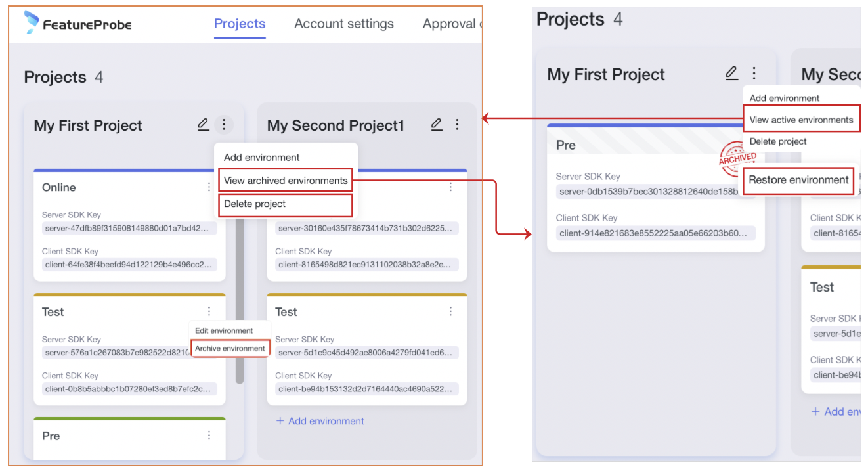Open Pre environment kebab menu in left panel
868x469 pixels.
tap(209, 435)
